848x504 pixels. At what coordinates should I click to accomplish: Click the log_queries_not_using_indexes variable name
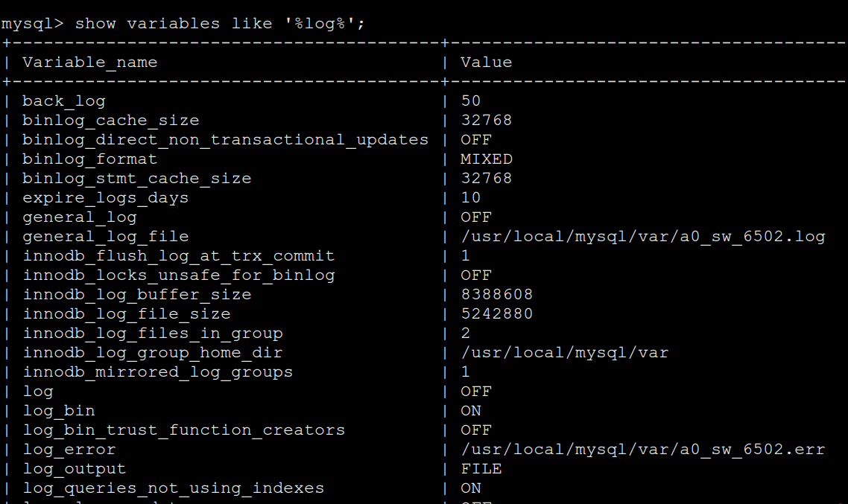point(173,488)
